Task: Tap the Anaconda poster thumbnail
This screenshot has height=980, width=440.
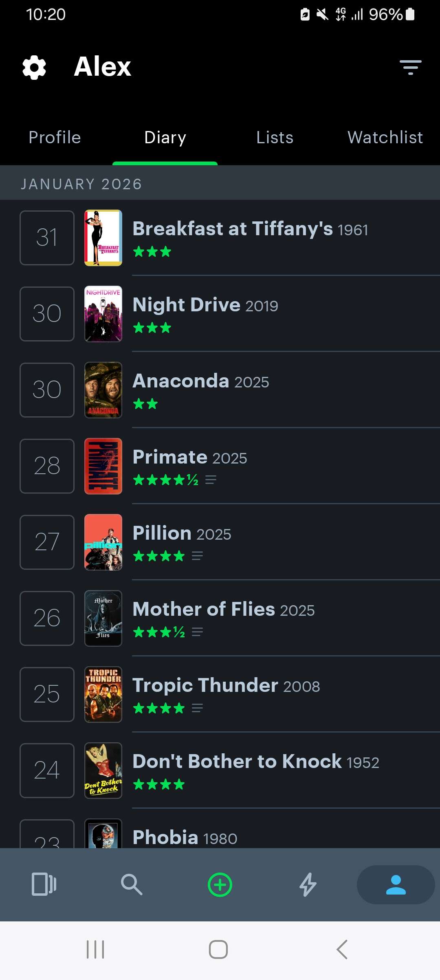Action: click(x=103, y=390)
